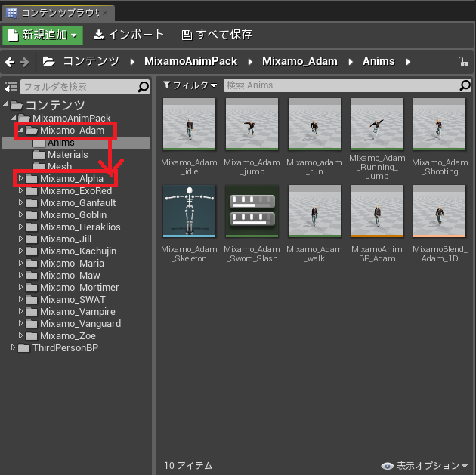Viewport: 476px width, 475px height.
Task: Click the すべて保存 button
Action: pyautogui.click(x=217, y=35)
